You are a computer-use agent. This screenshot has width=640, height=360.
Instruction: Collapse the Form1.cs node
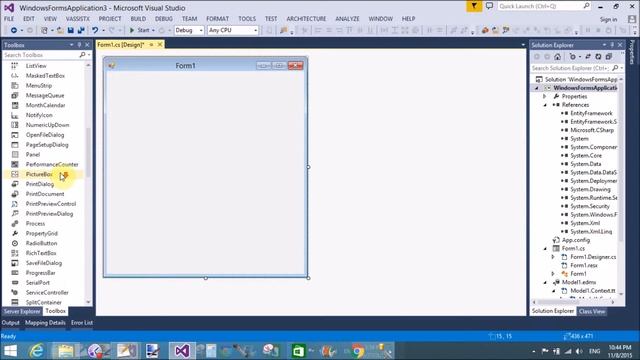click(x=545, y=249)
